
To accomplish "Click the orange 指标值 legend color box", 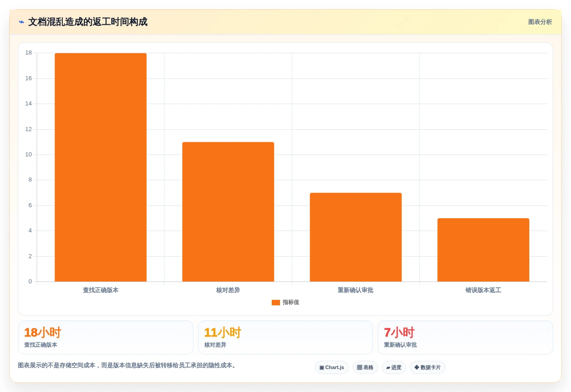I will (x=275, y=303).
